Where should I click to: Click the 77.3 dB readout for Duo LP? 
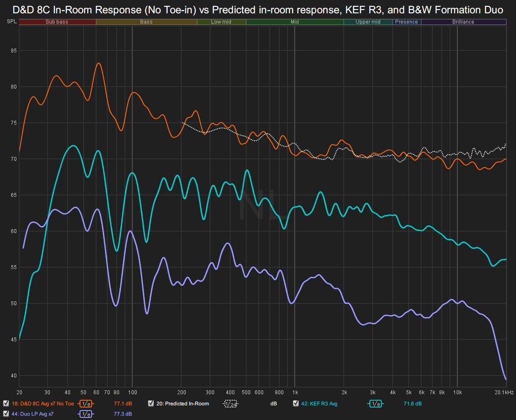(x=123, y=414)
